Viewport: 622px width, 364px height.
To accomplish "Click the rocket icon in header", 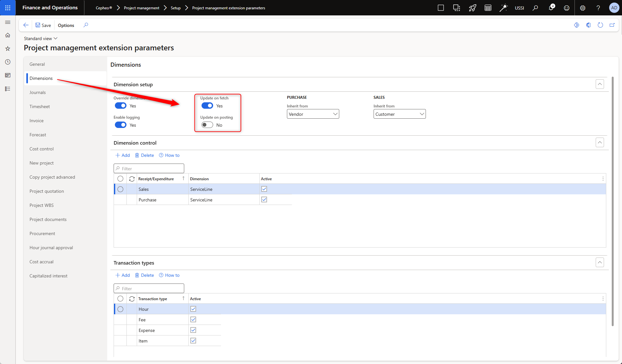I will pos(472,8).
